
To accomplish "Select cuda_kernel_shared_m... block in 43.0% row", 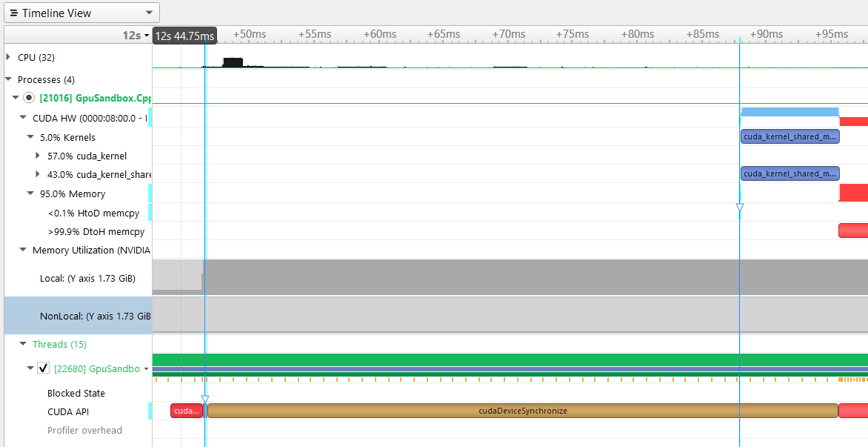I will click(790, 173).
